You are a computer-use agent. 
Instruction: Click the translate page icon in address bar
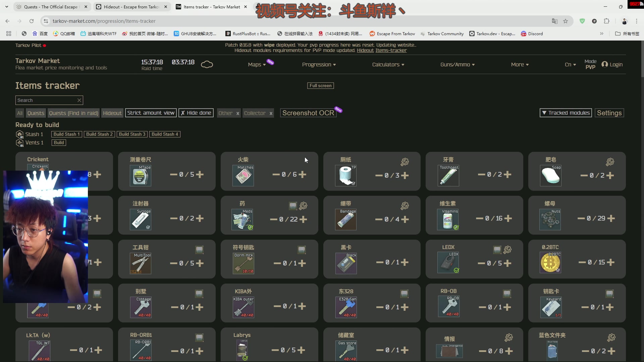555,21
